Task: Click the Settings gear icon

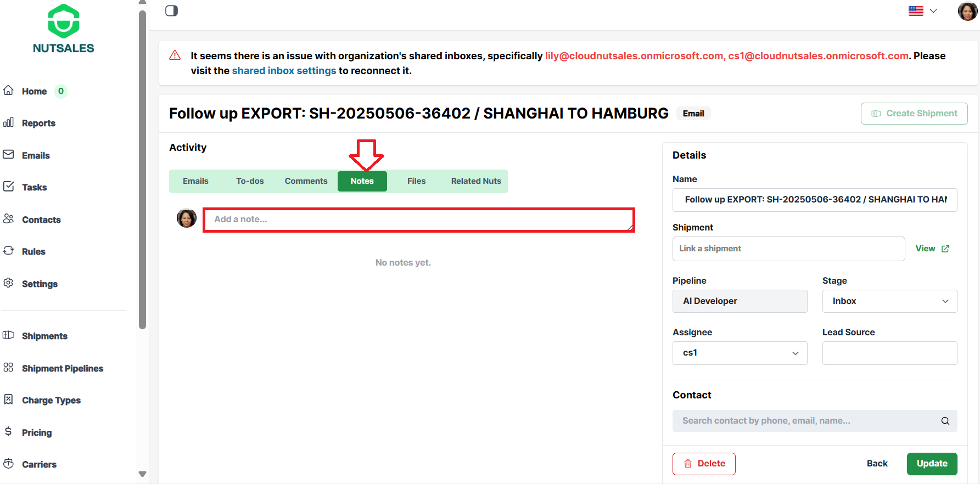Action: click(x=8, y=283)
